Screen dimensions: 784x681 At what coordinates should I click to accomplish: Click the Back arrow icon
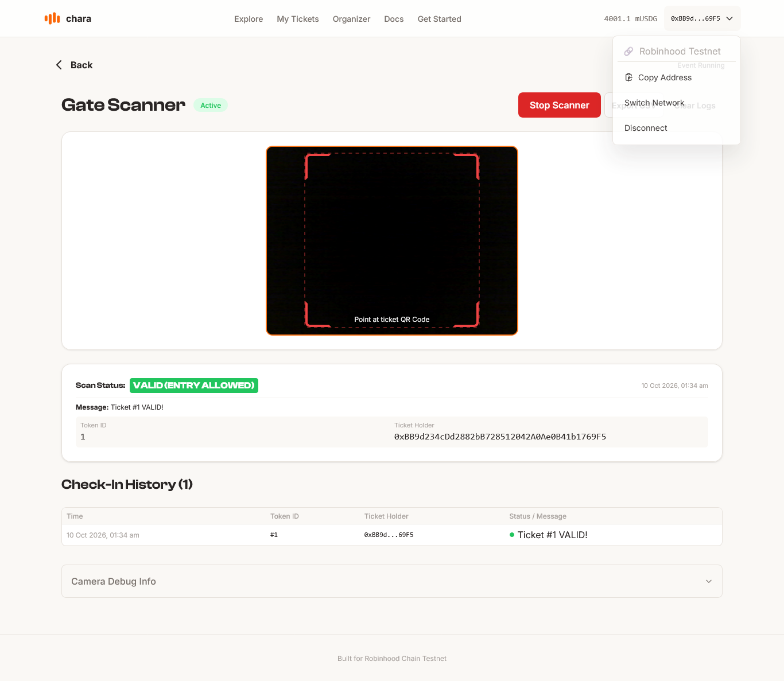point(59,65)
